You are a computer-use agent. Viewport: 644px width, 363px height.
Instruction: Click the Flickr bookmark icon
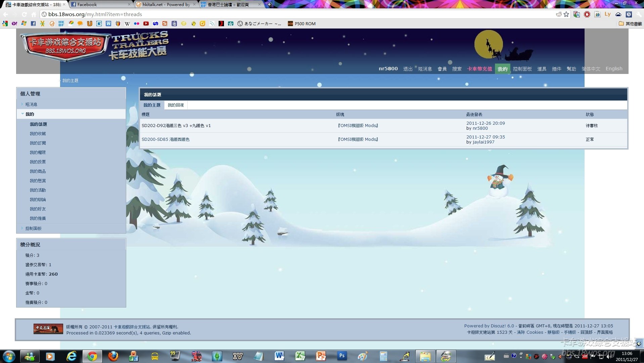[x=136, y=24]
